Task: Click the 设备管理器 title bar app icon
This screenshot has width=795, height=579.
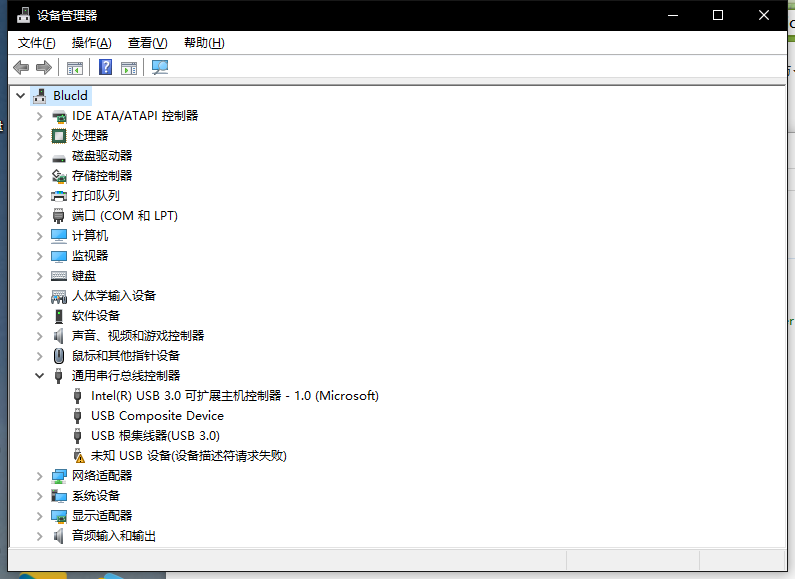Action: click(x=23, y=15)
